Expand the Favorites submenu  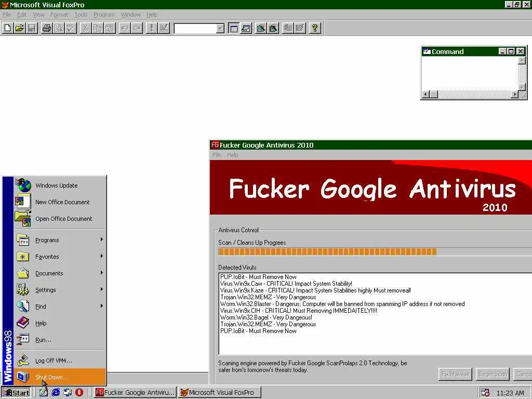tap(60, 257)
